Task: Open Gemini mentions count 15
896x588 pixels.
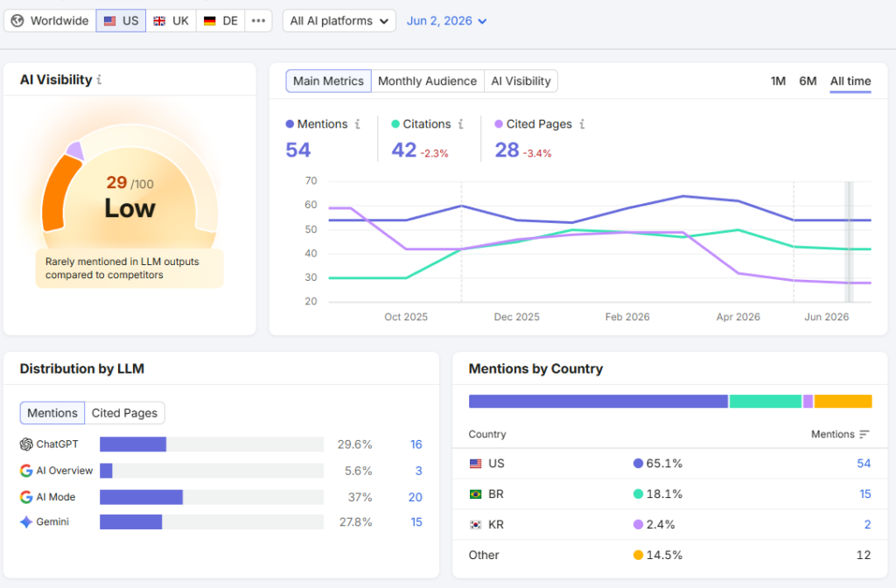Action: pos(416,521)
